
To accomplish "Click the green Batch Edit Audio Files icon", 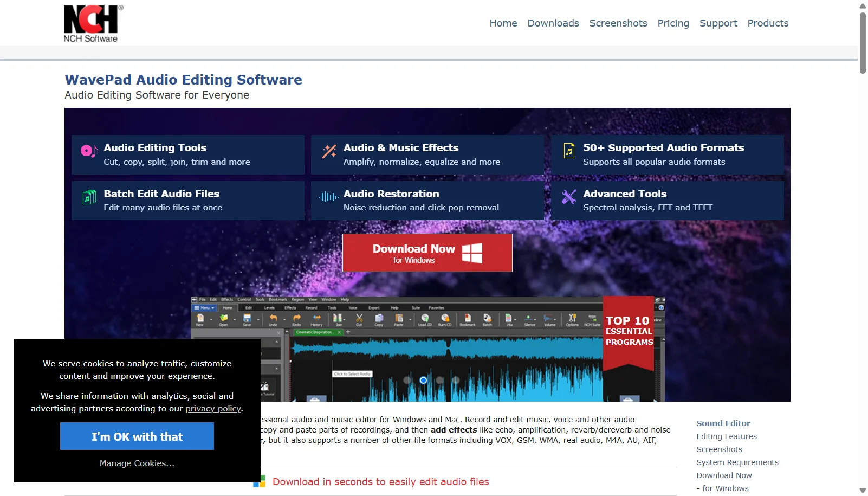I will (89, 197).
